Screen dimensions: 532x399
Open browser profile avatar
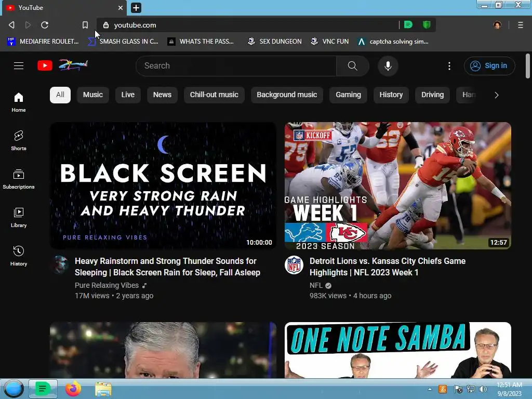(x=497, y=25)
